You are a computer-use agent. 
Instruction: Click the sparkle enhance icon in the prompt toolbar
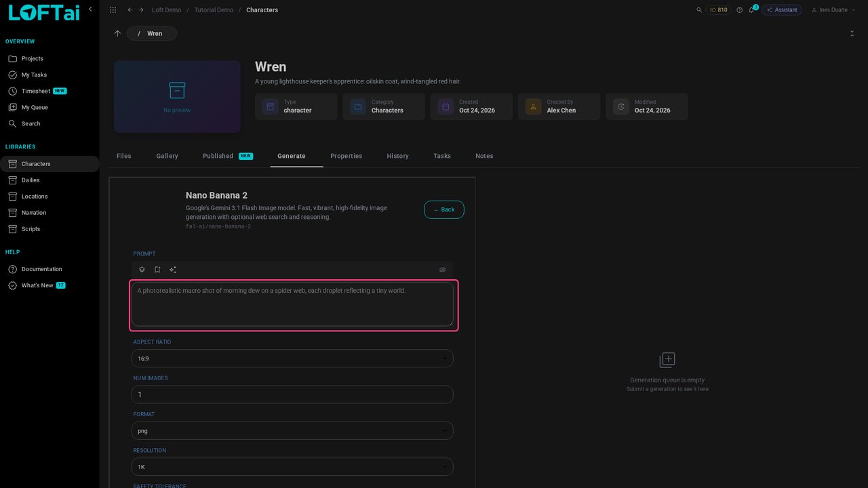(x=173, y=270)
